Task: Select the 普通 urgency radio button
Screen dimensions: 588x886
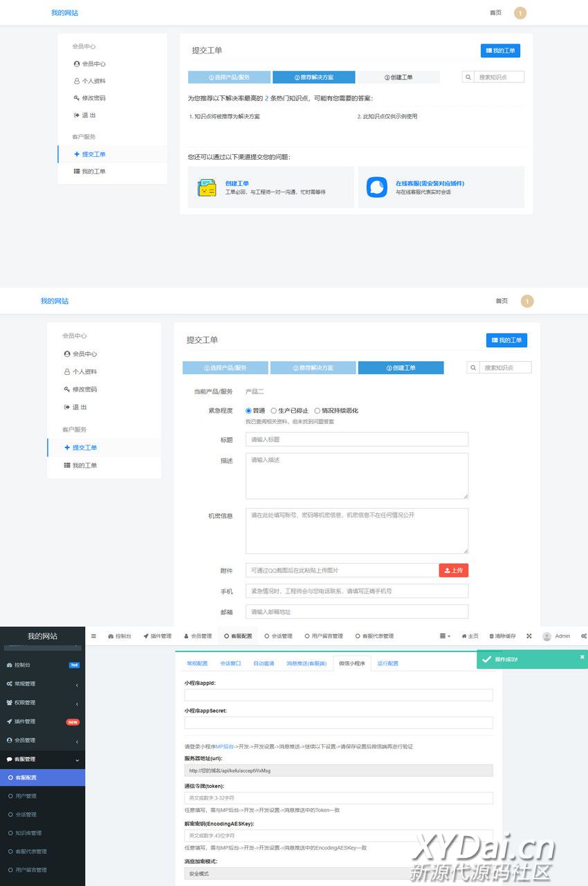Action: [x=249, y=411]
